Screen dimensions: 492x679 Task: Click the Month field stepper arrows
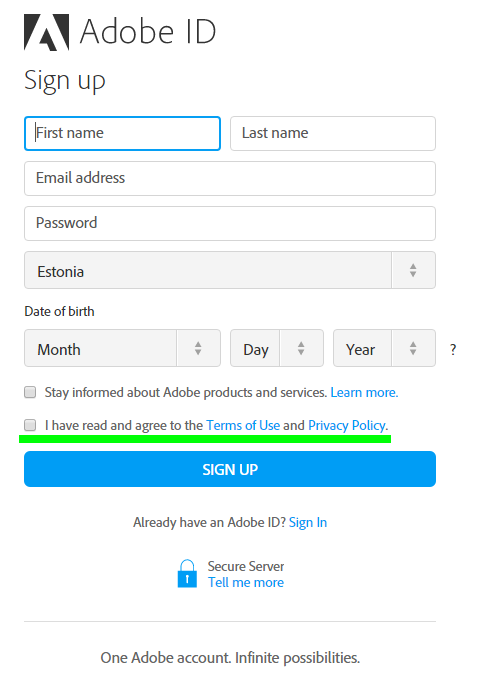click(198, 348)
